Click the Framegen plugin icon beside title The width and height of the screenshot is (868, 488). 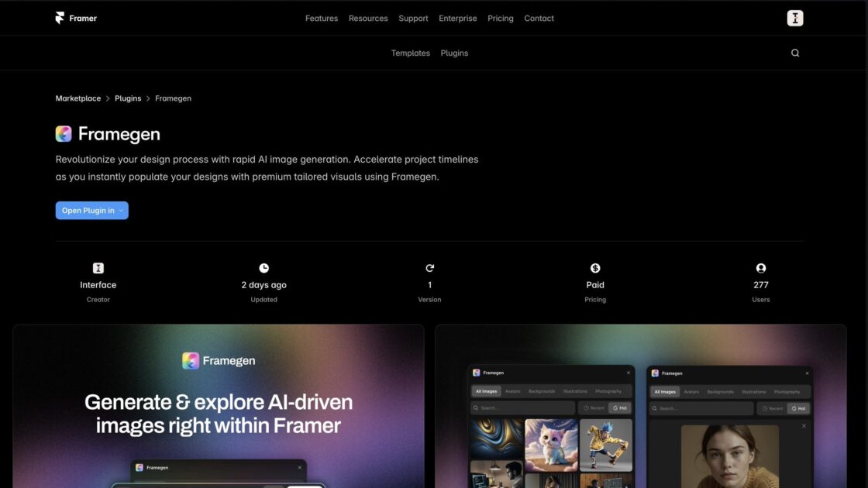(64, 134)
